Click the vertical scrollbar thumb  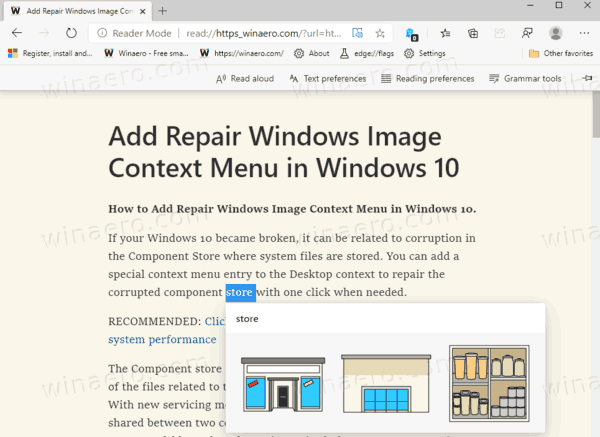(596, 115)
